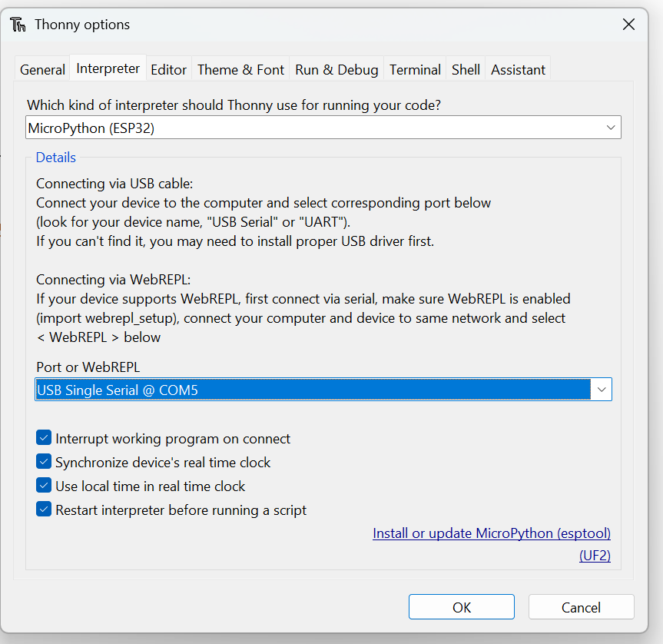Disable Interrupt working program on connect
663x644 pixels.
click(44, 437)
